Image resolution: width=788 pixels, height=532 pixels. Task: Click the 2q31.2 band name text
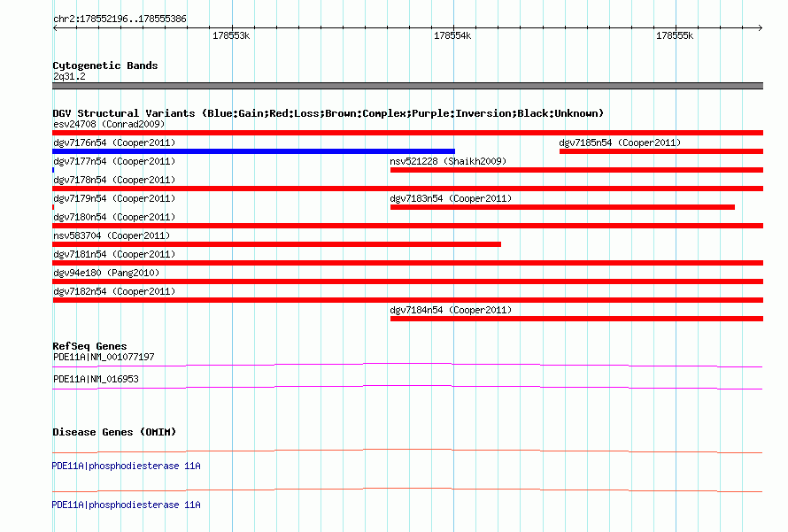pyautogui.click(x=69, y=76)
